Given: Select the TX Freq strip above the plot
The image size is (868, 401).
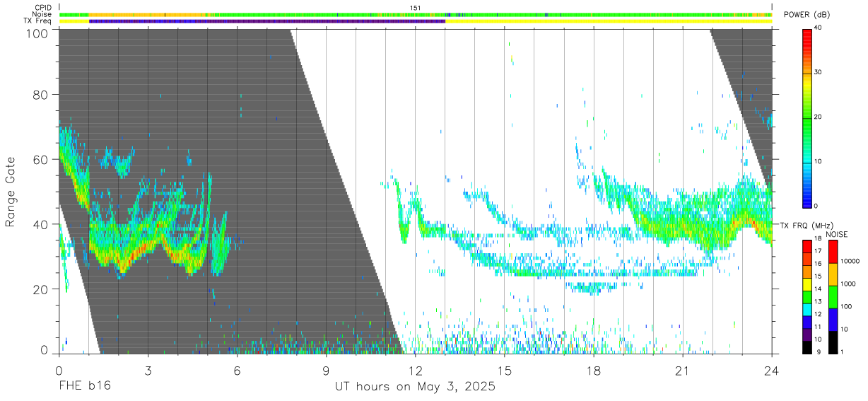Looking at the screenshot, I should click(x=416, y=21).
